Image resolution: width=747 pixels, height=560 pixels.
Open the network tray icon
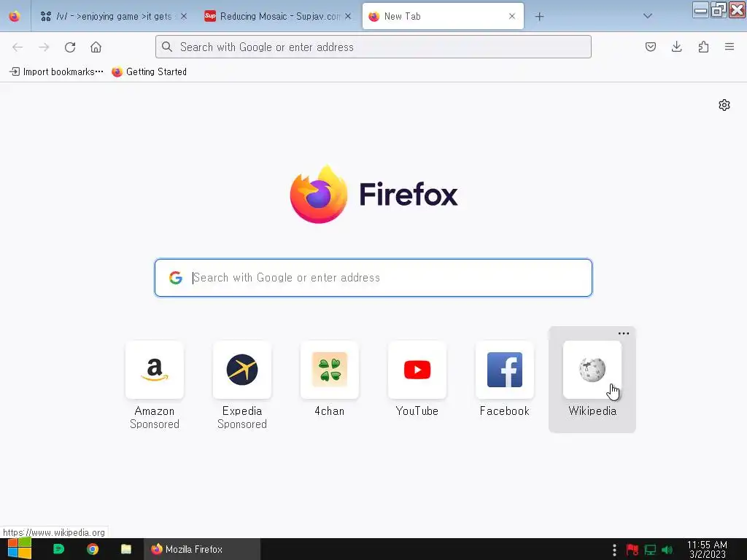(650, 550)
